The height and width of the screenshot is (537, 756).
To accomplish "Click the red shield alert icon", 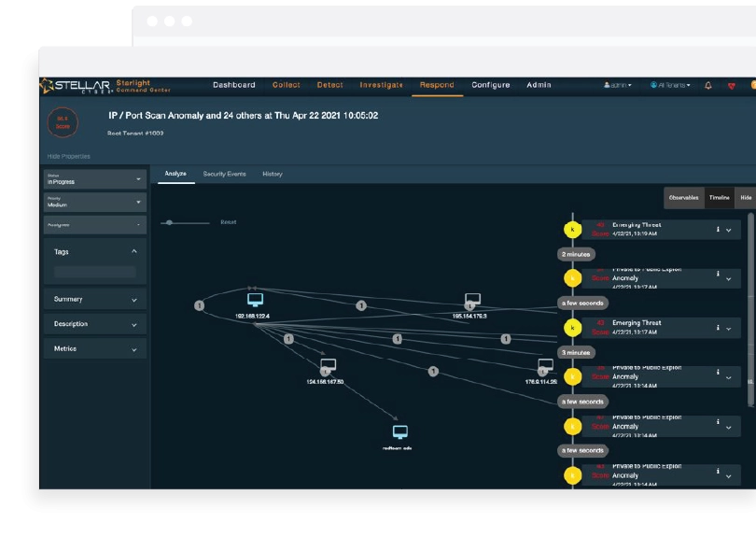I will (x=731, y=85).
